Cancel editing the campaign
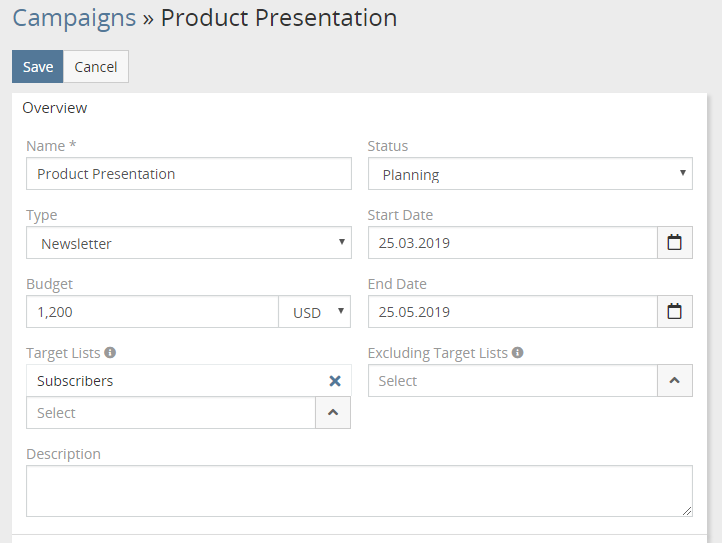This screenshot has height=543, width=722. coord(96,67)
